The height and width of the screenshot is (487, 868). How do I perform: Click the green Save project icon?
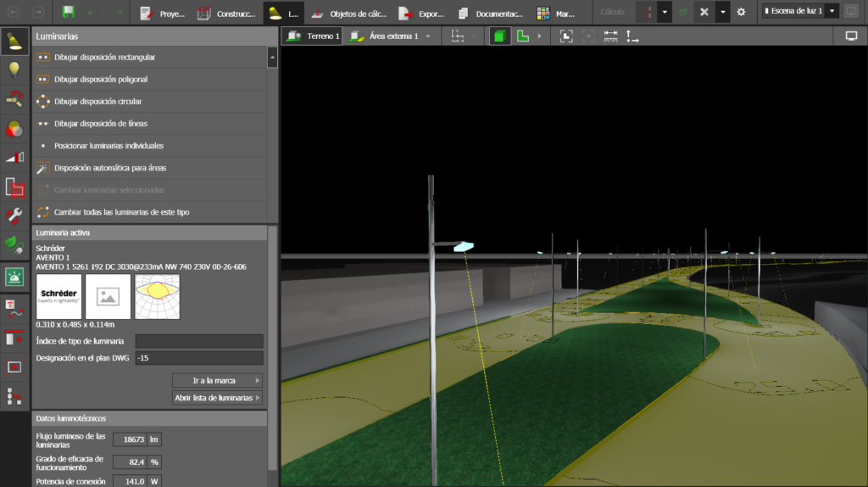point(69,13)
